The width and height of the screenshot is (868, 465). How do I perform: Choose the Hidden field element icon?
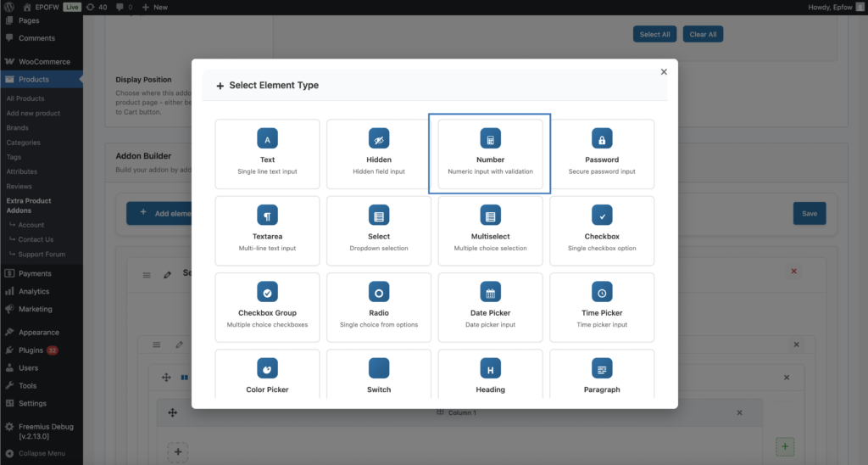(x=379, y=139)
